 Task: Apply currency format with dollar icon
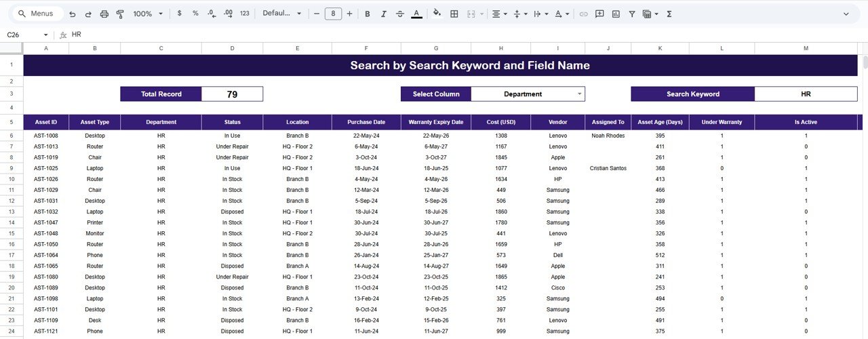click(179, 14)
